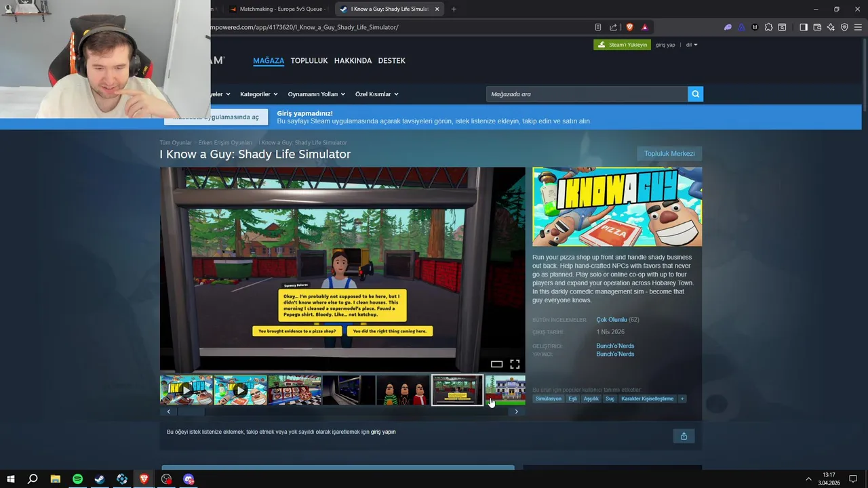Open the DESTEK menu item
This screenshot has width=868, height=488.
click(x=391, y=61)
